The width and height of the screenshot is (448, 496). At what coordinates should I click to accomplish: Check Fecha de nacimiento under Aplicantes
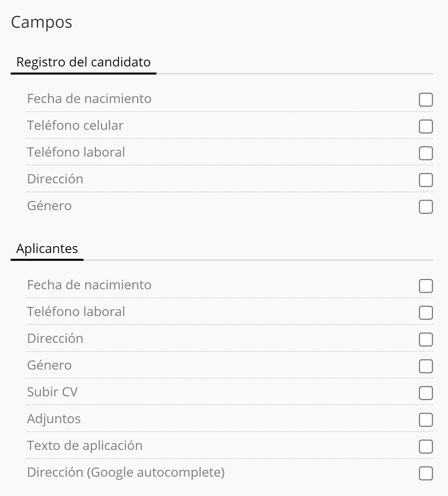tap(426, 286)
